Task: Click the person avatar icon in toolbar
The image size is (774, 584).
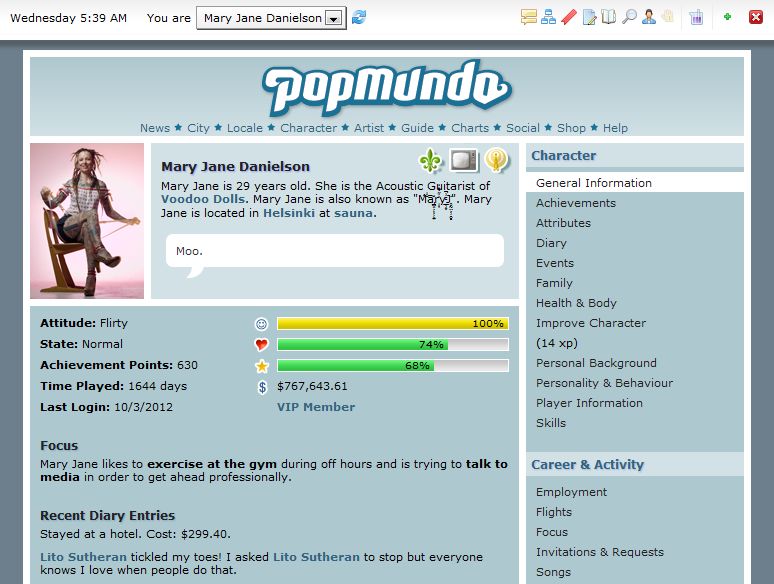Action: point(649,17)
